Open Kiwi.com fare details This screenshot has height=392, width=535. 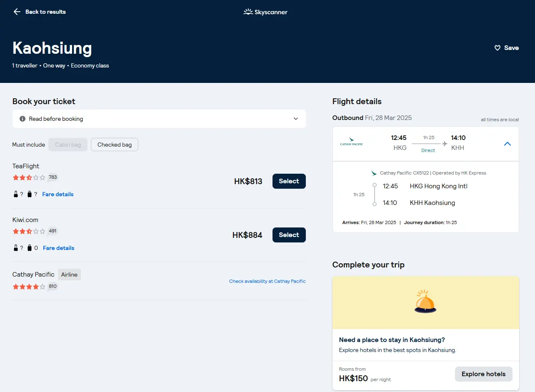tap(59, 248)
